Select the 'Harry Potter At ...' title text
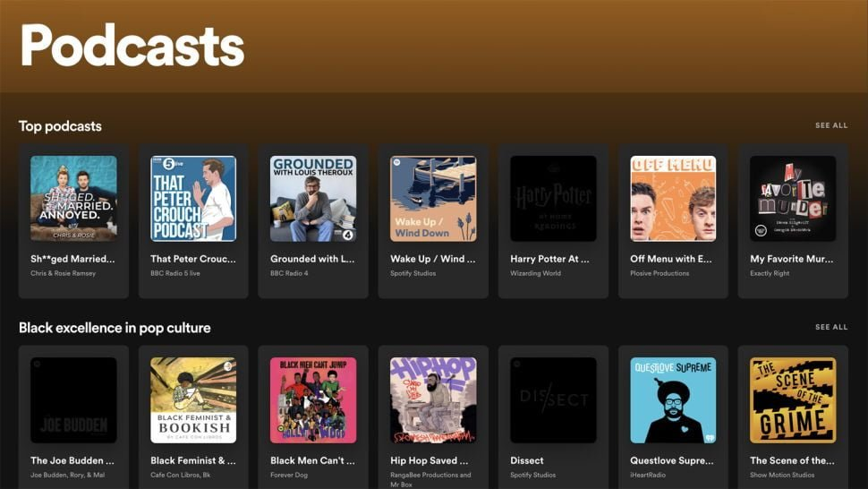This screenshot has height=489, width=868. pos(549,259)
